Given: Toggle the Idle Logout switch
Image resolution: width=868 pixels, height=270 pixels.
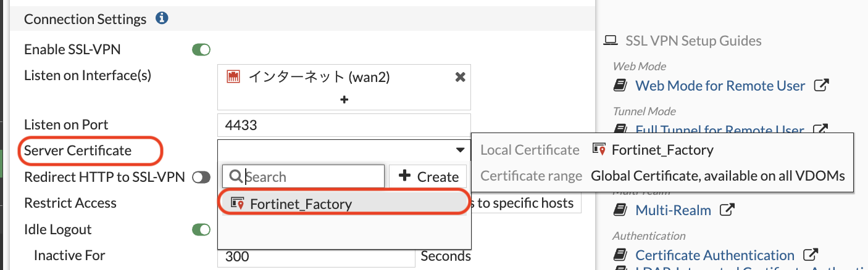Looking at the screenshot, I should 201,230.
